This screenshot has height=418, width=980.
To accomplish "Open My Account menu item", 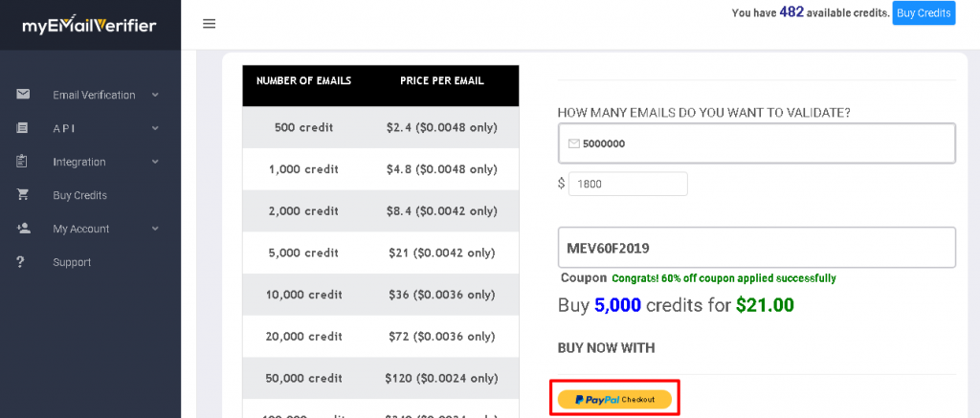I will (x=81, y=229).
